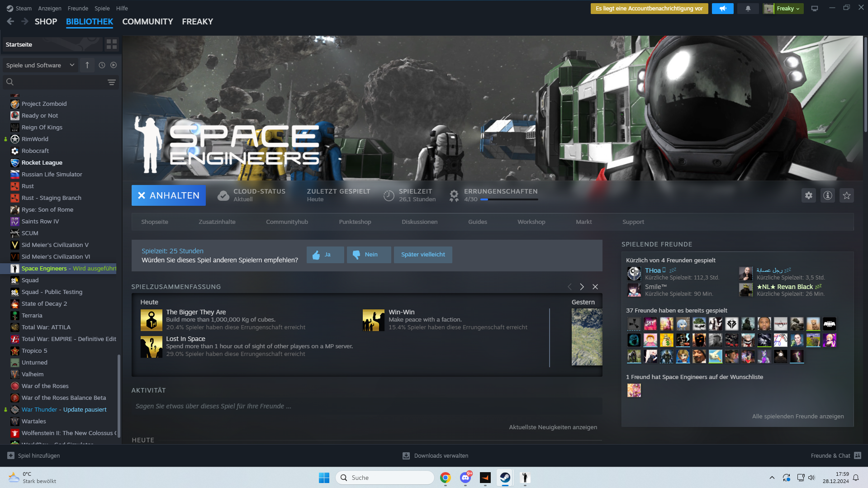
Task: Vote Nein on recommending game
Action: 368,255
